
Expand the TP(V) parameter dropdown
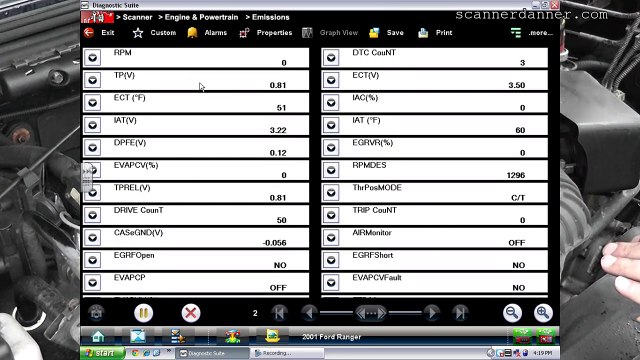[x=93, y=80]
